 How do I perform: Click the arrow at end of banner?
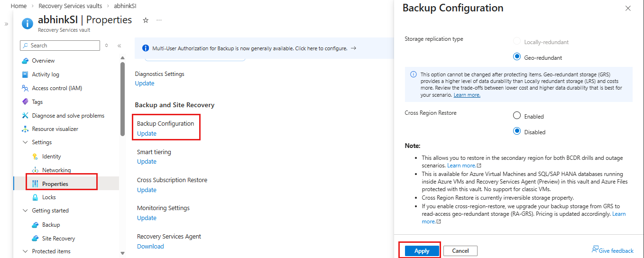point(353,48)
